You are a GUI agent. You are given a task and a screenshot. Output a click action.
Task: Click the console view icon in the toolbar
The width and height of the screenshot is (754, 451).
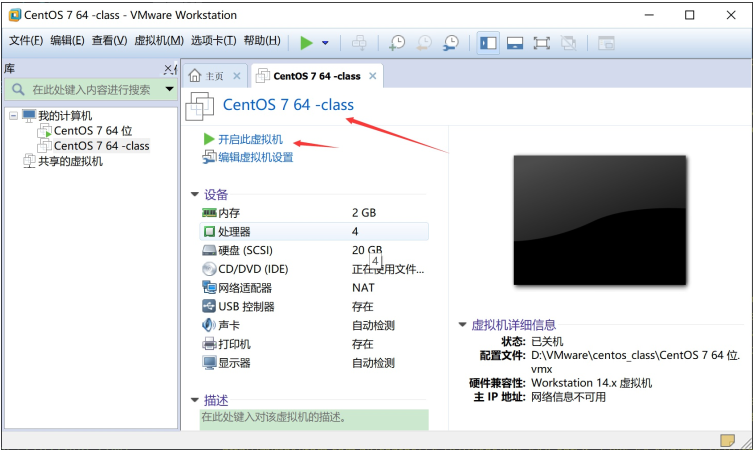pos(606,43)
